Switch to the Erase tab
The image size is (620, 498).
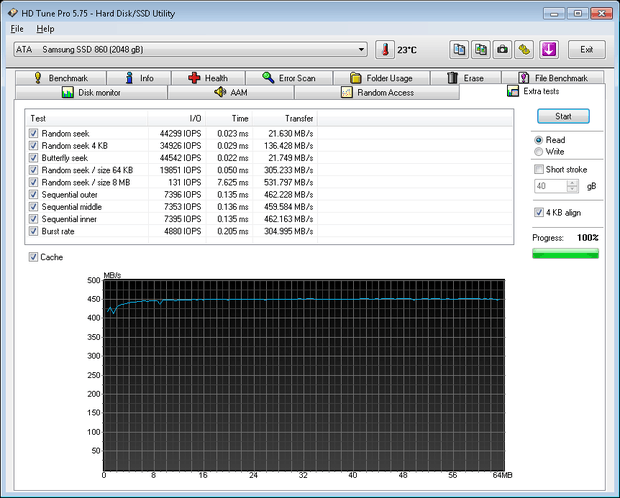pyautogui.click(x=465, y=78)
